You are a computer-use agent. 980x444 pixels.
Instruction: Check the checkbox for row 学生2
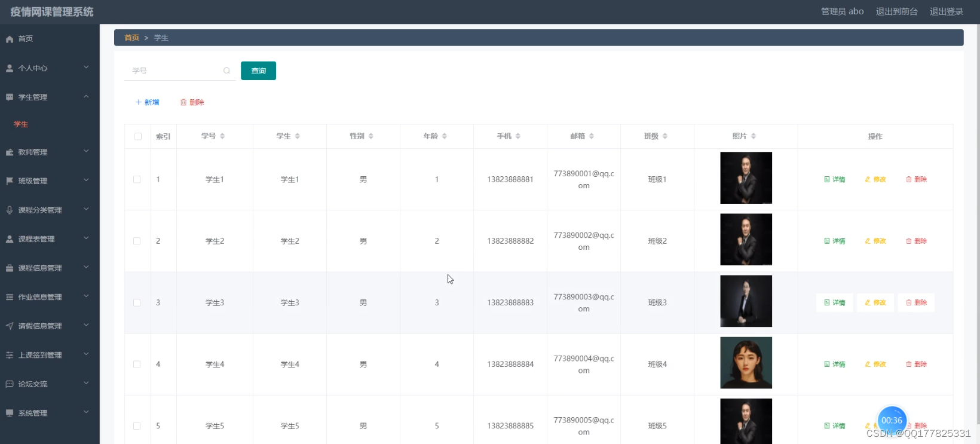(137, 241)
